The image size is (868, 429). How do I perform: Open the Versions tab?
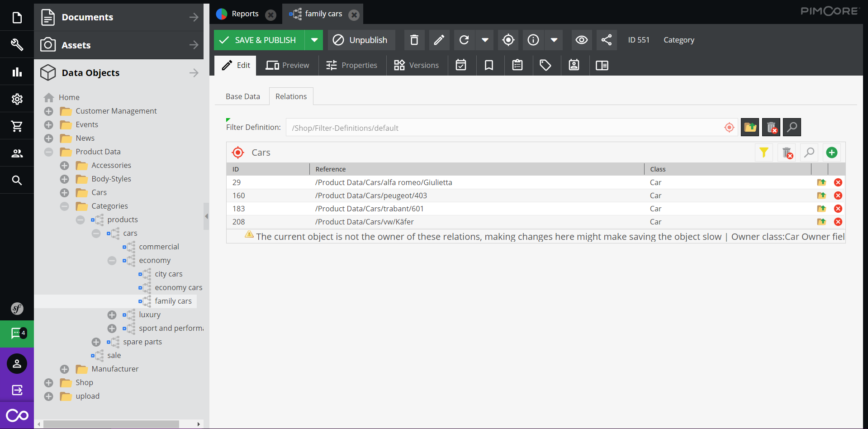(x=417, y=65)
